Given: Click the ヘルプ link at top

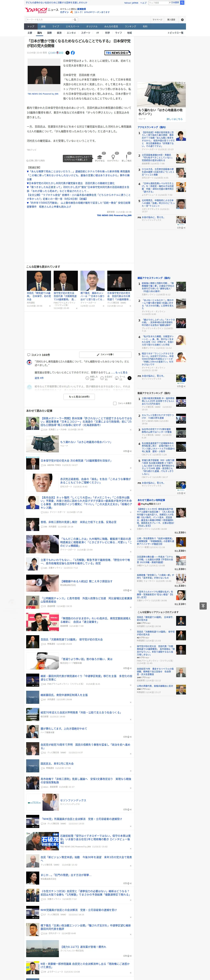Looking at the screenshot, I should coord(143,3).
